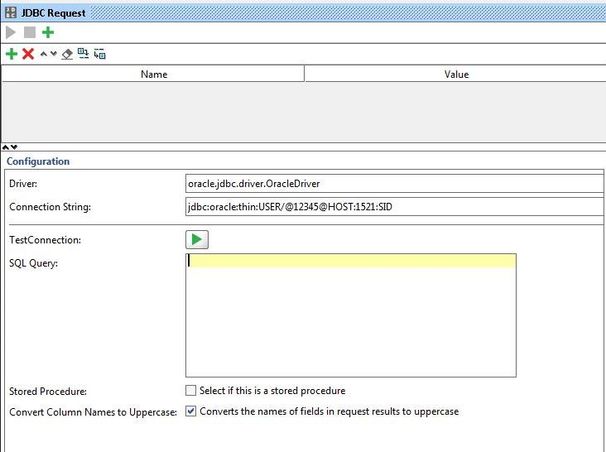Click the second-to-last properties toolbar icon
606x452 pixels.
click(83, 54)
